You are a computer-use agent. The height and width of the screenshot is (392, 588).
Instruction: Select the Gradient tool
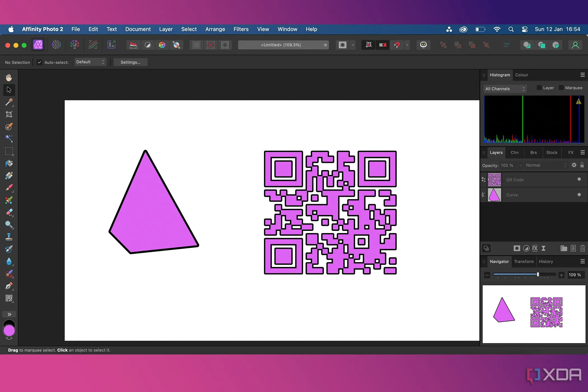[9, 176]
